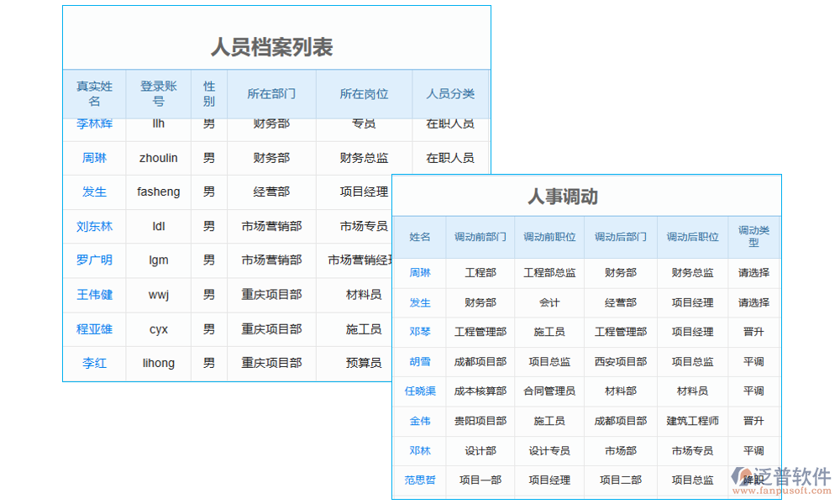The image size is (840, 504).
Task: Click 工程部总监 cell in 周琳 row
Action: coord(549,273)
